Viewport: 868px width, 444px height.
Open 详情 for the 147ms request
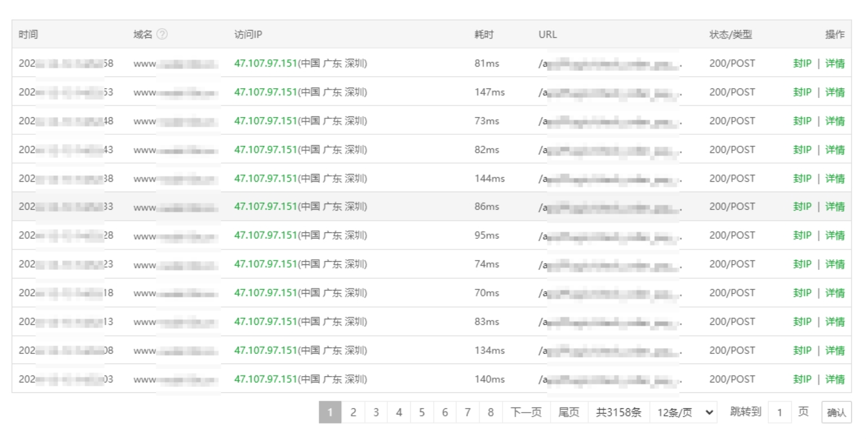[x=835, y=92]
